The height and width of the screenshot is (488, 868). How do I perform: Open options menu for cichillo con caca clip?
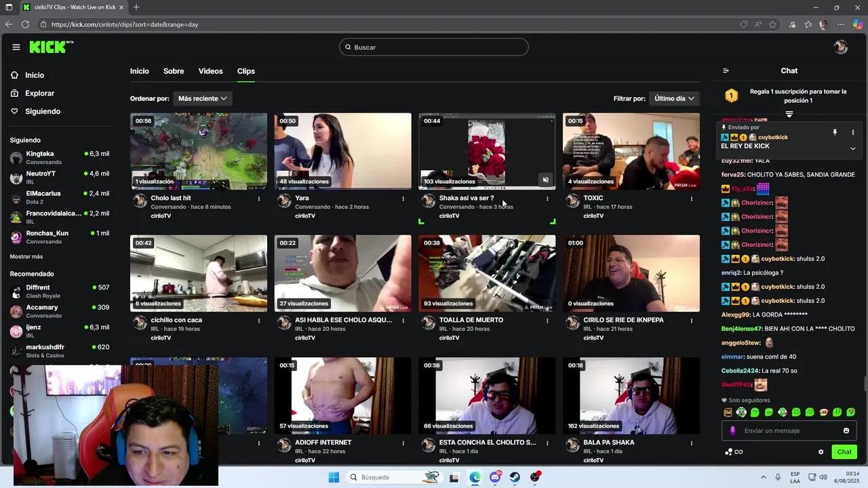tap(259, 321)
